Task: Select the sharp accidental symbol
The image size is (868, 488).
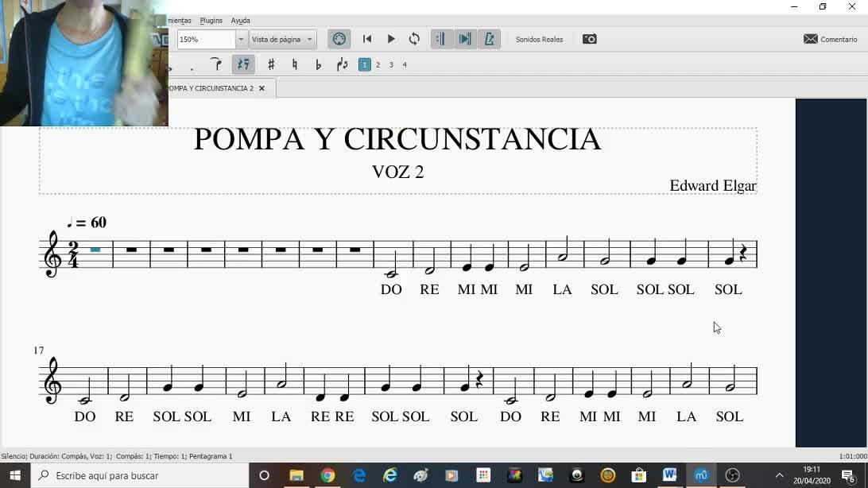Action: 271,64
